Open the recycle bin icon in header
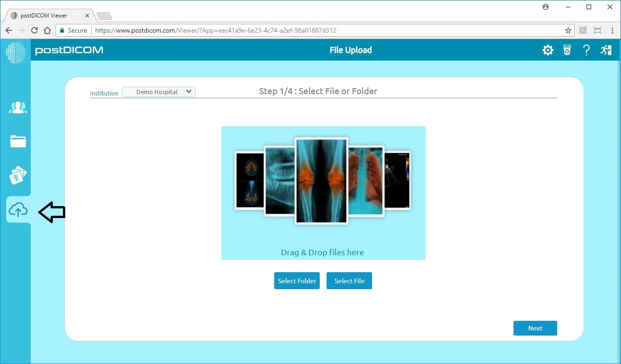 [x=567, y=50]
